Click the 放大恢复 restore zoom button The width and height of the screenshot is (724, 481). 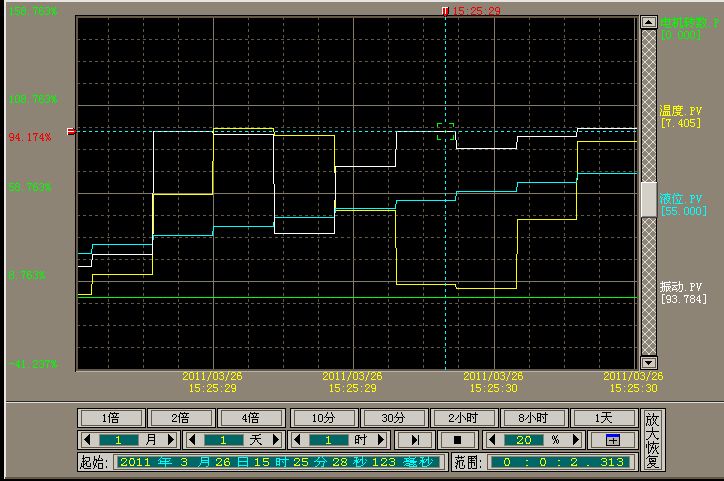pos(652,440)
